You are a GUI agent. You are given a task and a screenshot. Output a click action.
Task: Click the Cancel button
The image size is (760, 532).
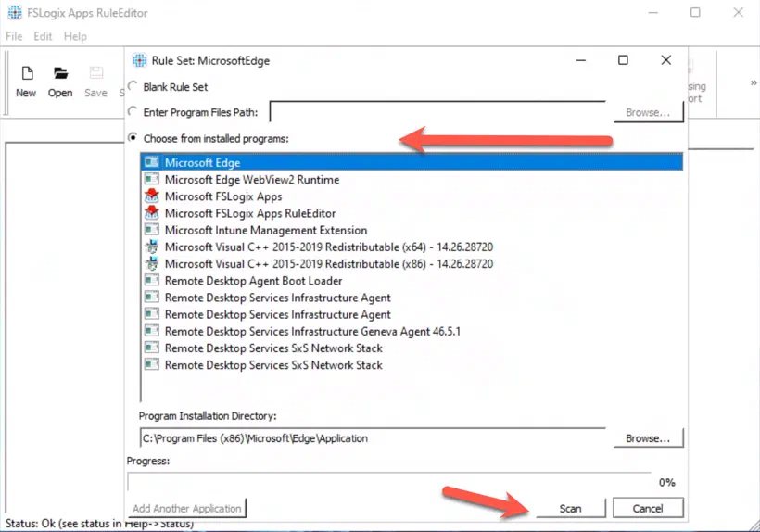648,508
